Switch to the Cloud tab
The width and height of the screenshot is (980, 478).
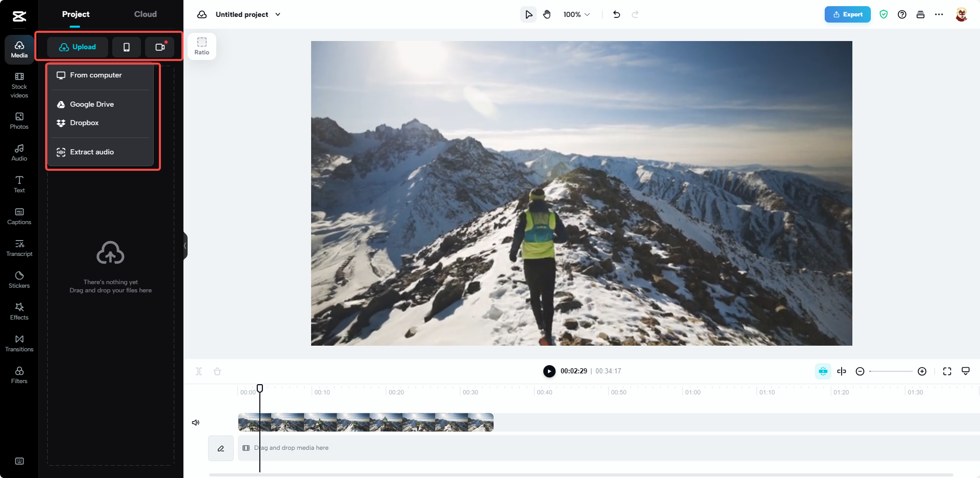tap(146, 14)
